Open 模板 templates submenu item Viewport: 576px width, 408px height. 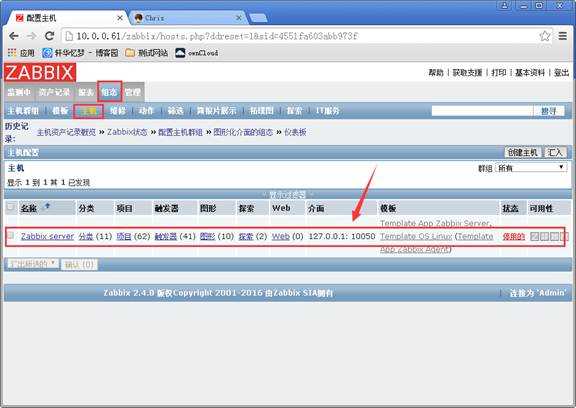click(60, 111)
